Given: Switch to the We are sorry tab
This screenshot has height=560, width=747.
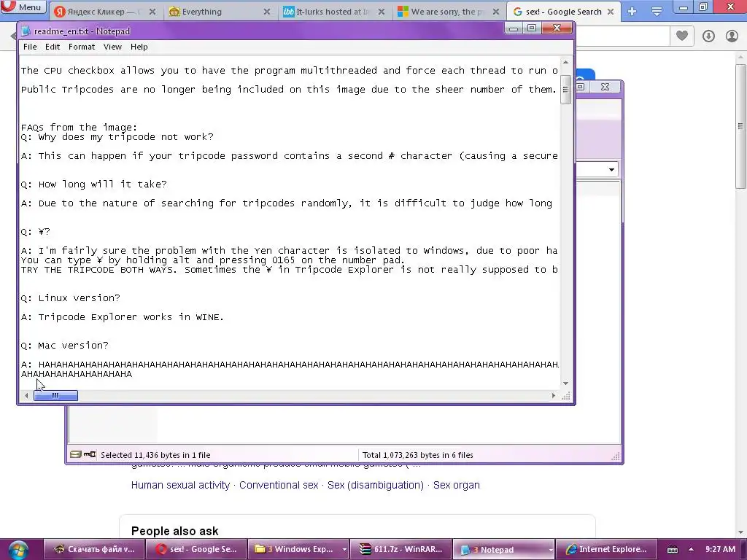Looking at the screenshot, I should tap(447, 12).
